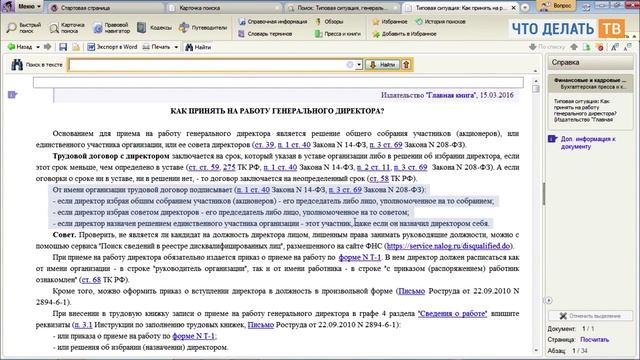This screenshot has width=640, height=360.
Task: Click Отменить выделение button
Action: coord(590,316)
